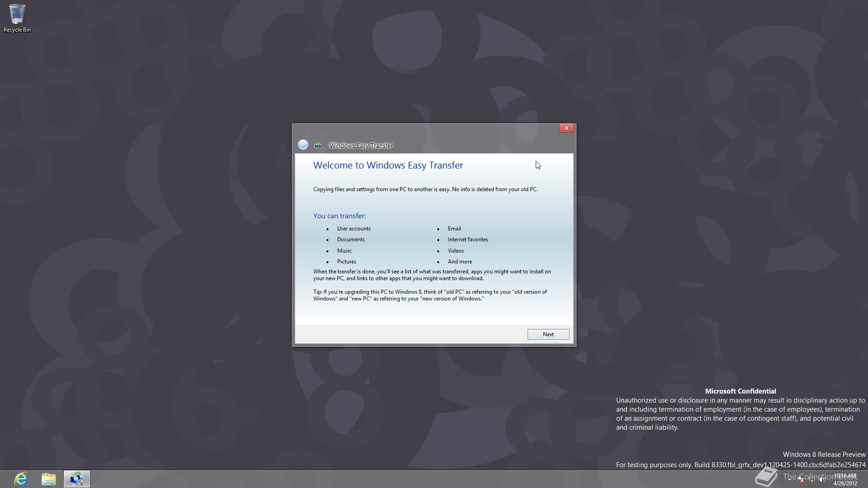Open the taskbar clock and date

pyautogui.click(x=845, y=479)
